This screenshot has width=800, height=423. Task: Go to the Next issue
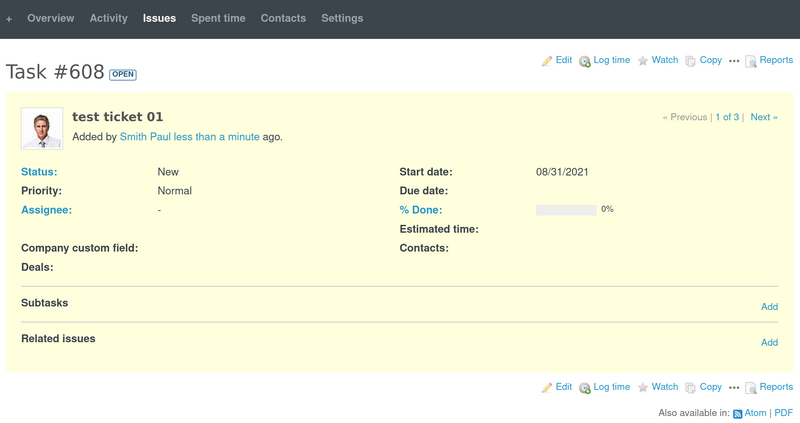pyautogui.click(x=763, y=117)
